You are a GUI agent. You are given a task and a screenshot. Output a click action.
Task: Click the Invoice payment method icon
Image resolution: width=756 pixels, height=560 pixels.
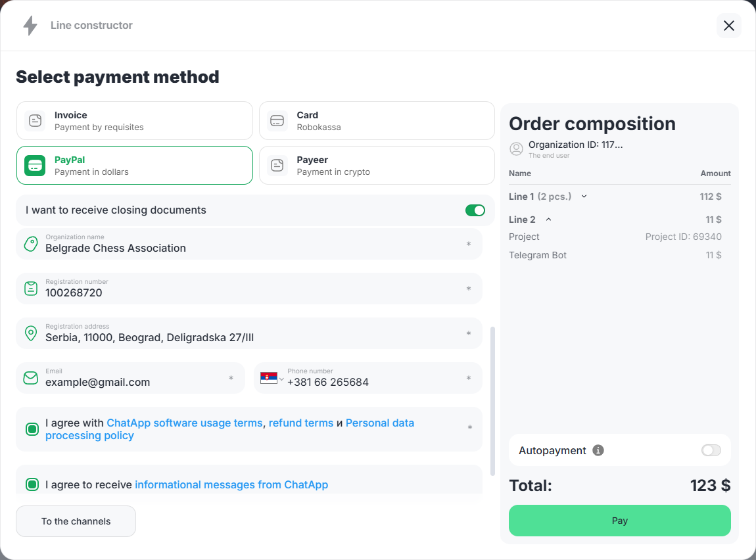click(35, 121)
